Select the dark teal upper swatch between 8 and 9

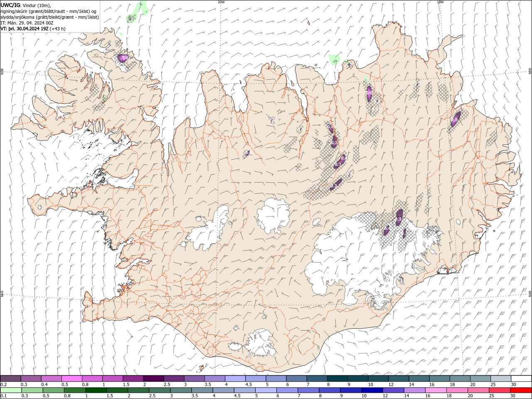[x=337, y=379]
